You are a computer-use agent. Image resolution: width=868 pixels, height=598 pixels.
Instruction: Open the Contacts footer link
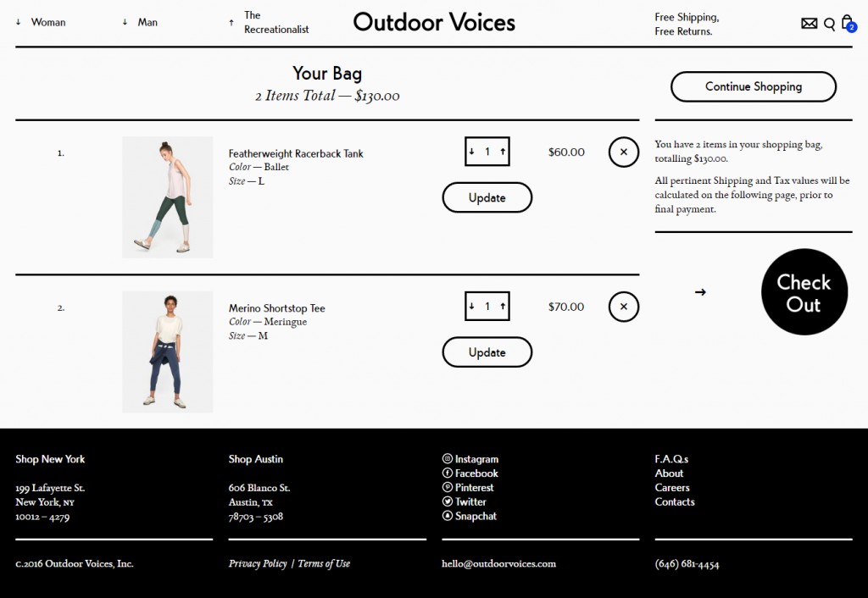674,501
